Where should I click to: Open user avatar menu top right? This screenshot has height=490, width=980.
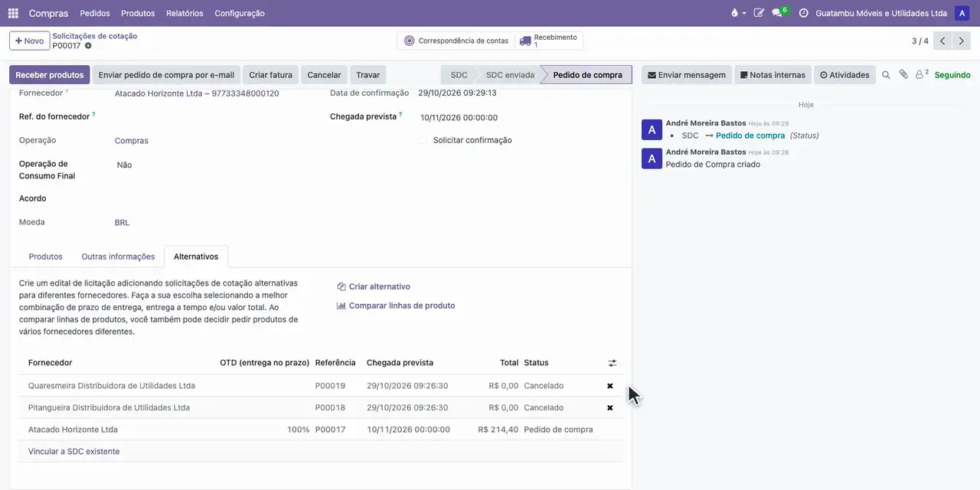962,13
